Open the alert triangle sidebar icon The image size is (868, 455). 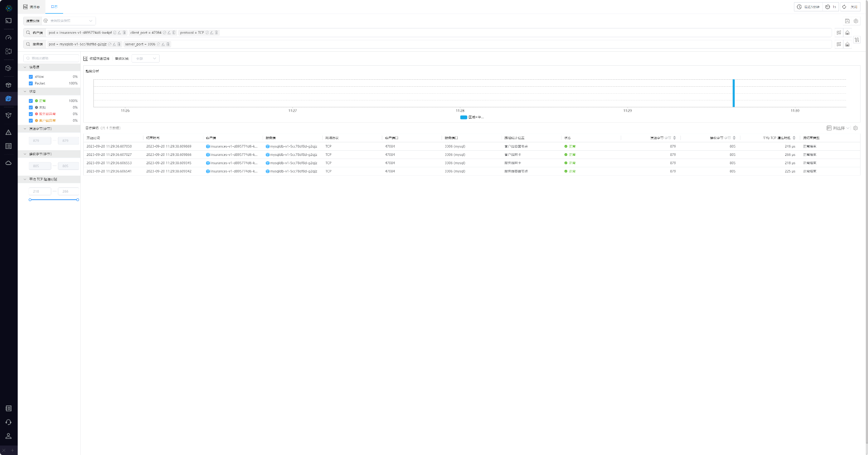8,132
